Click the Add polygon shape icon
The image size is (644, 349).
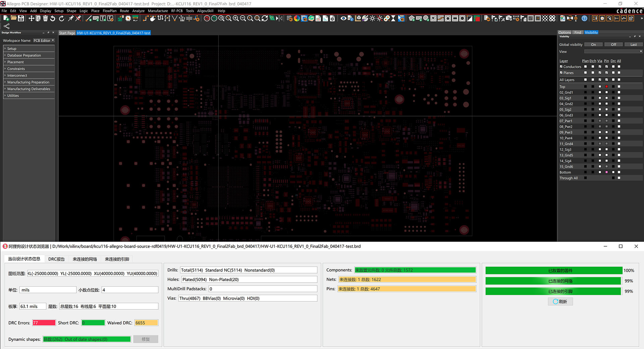point(412,18)
